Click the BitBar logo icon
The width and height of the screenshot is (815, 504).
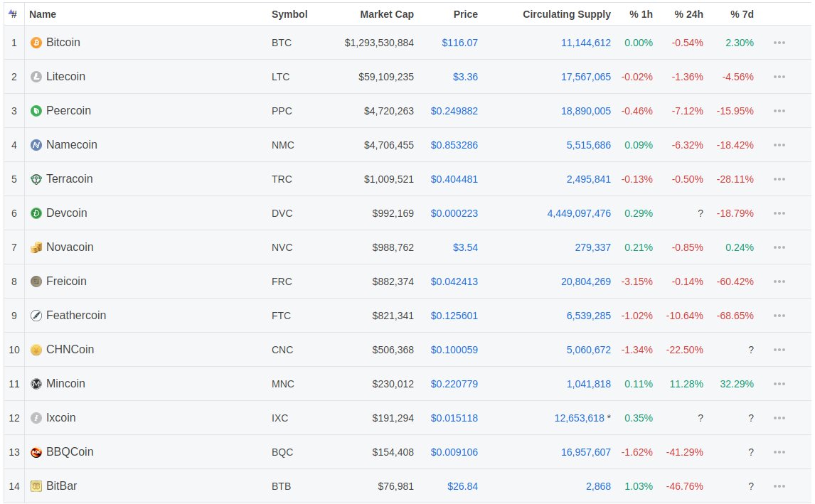click(x=36, y=486)
